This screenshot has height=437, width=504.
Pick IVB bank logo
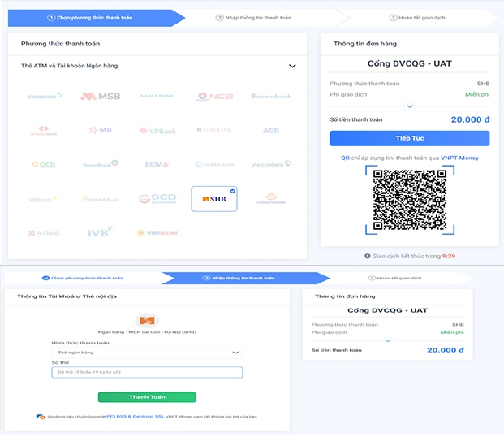click(x=101, y=233)
